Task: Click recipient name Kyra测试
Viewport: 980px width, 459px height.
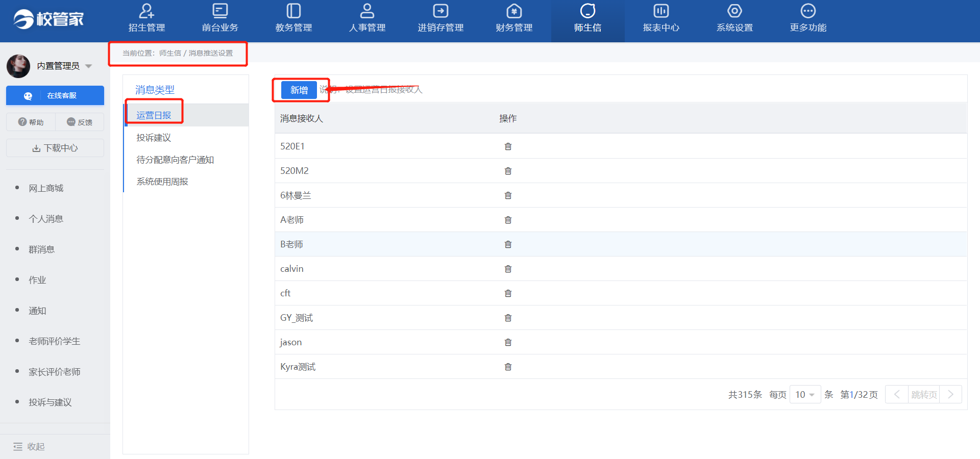Action: pos(298,367)
